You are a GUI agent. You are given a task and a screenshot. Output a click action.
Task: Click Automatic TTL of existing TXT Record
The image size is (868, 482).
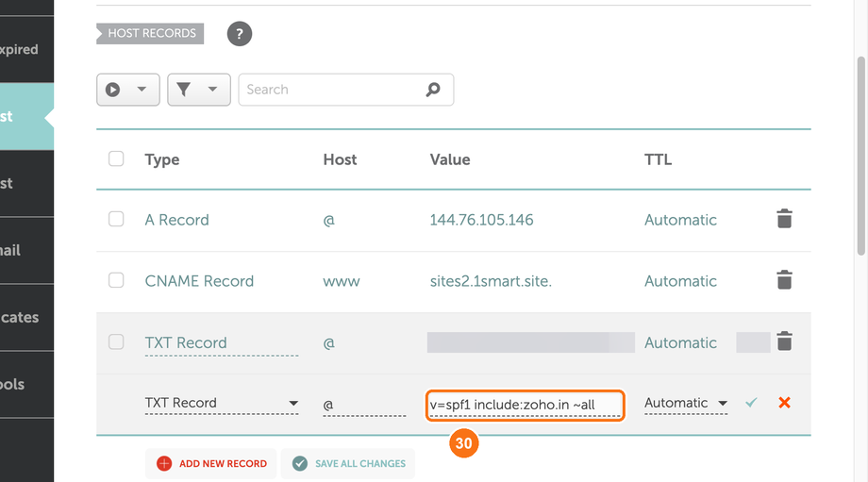point(680,342)
